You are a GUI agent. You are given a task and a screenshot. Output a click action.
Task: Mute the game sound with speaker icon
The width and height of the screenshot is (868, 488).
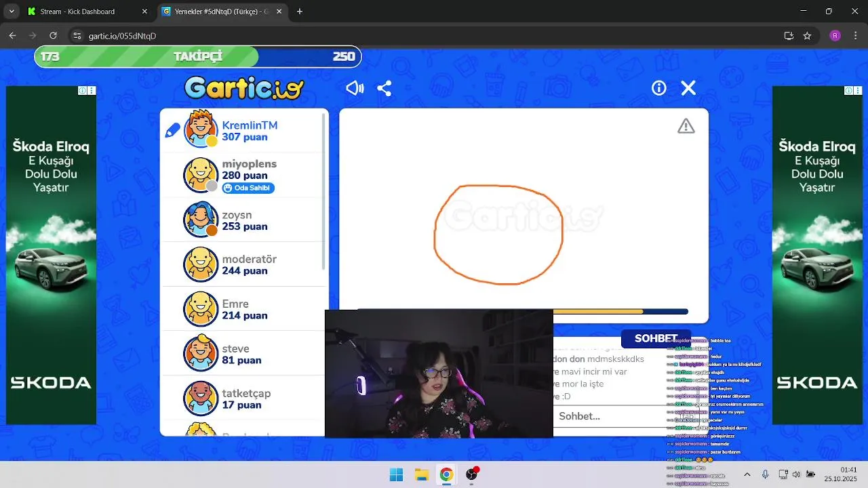click(x=355, y=88)
